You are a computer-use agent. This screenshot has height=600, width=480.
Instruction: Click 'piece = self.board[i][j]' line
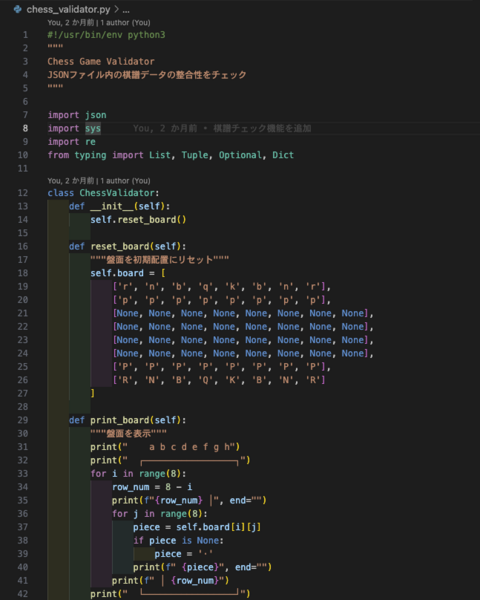coord(197,527)
